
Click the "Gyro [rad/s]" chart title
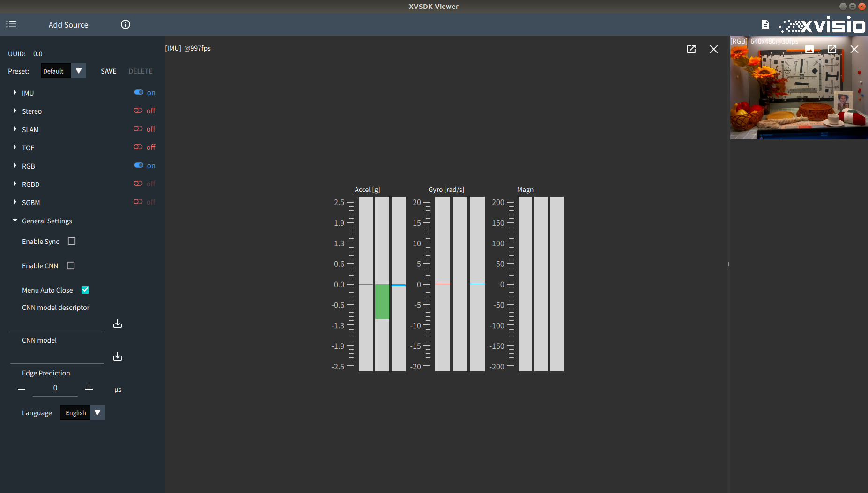pyautogui.click(x=446, y=190)
